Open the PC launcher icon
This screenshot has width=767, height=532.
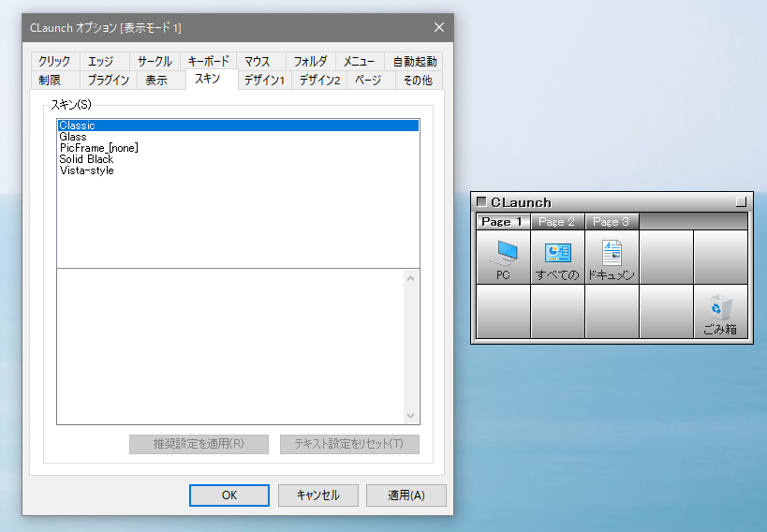point(504,258)
